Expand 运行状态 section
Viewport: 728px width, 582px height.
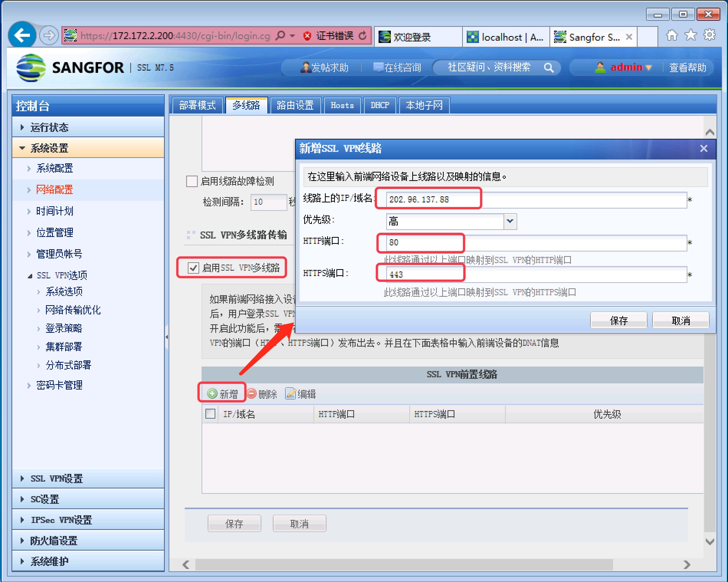point(88,127)
